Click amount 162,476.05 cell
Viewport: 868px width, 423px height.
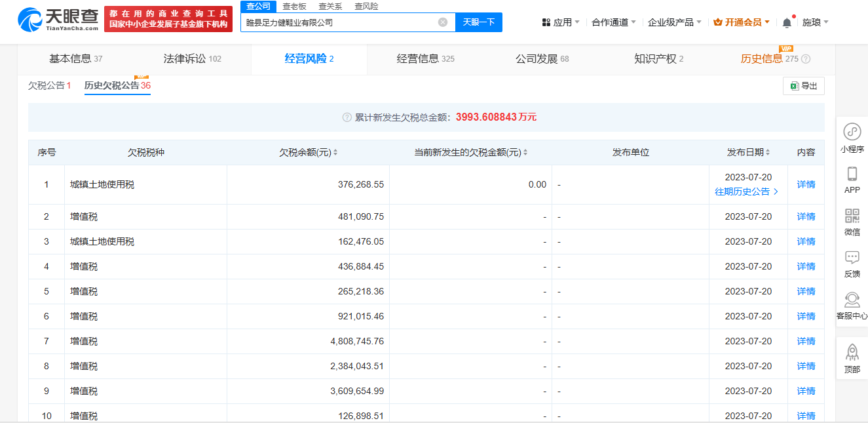361,241
